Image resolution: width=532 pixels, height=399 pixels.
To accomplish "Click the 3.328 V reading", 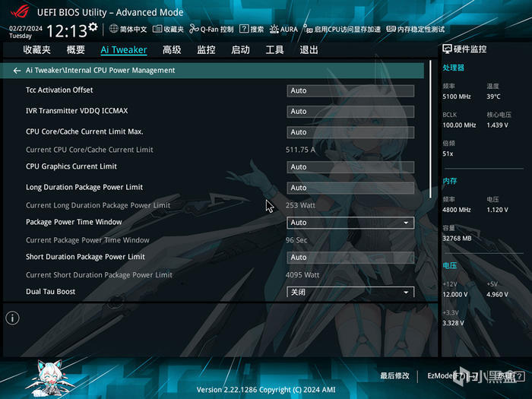I will point(453,323).
